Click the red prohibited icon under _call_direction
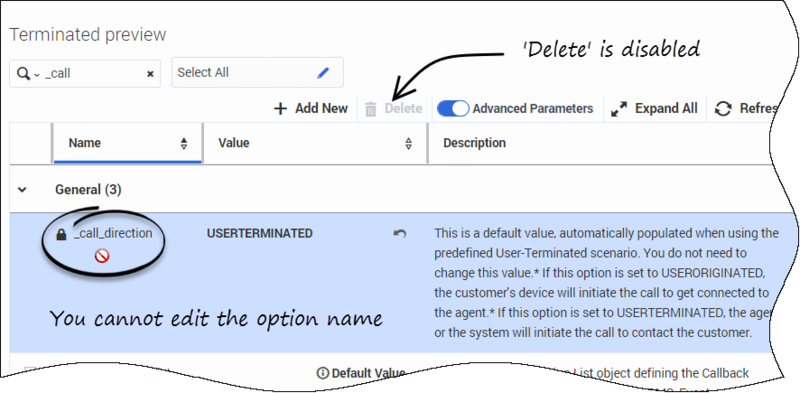Screen dimensions: 800x393 tap(102, 256)
